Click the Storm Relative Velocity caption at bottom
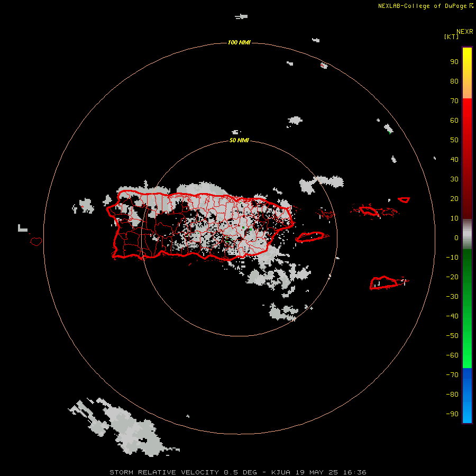Viewport: 476px width, 476px height. pos(237,472)
